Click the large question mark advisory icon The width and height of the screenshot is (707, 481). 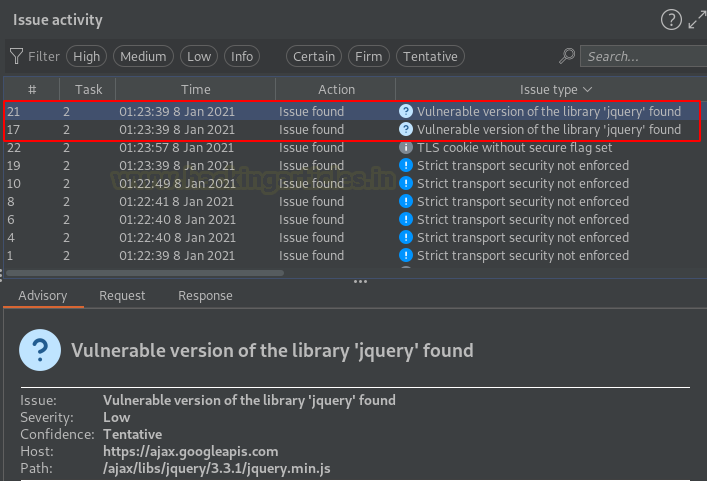(40, 350)
